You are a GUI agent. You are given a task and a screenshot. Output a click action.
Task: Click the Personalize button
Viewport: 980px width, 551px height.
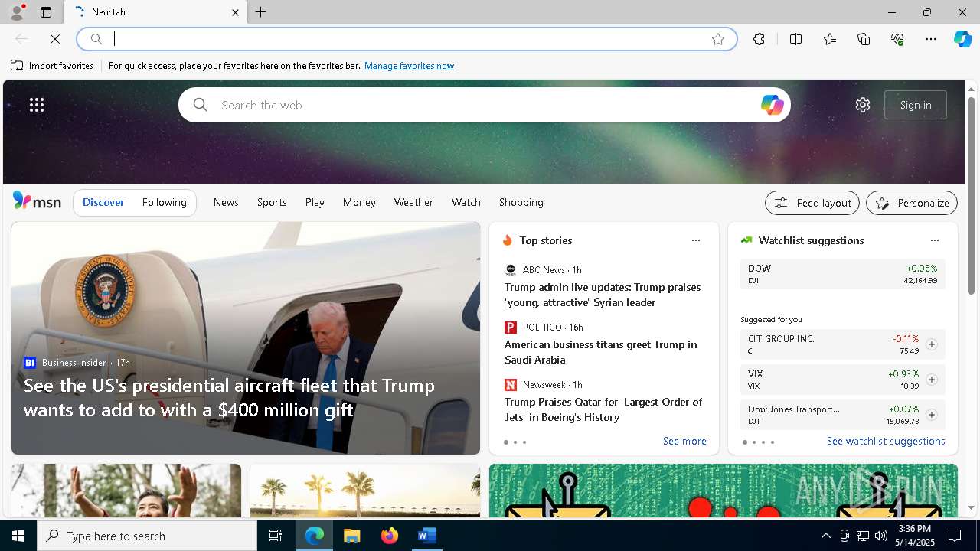(x=912, y=203)
